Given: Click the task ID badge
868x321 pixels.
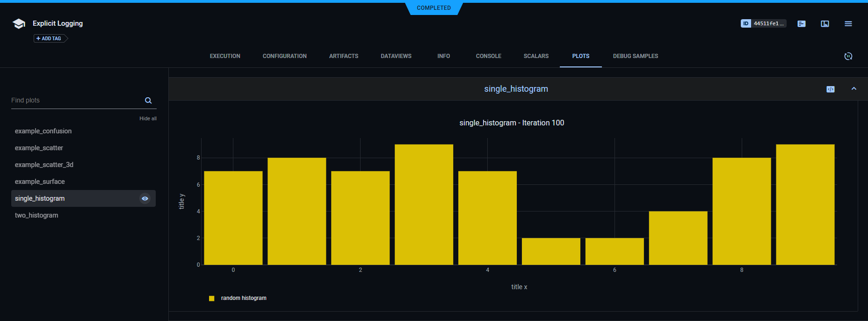Looking at the screenshot, I should click(763, 23).
